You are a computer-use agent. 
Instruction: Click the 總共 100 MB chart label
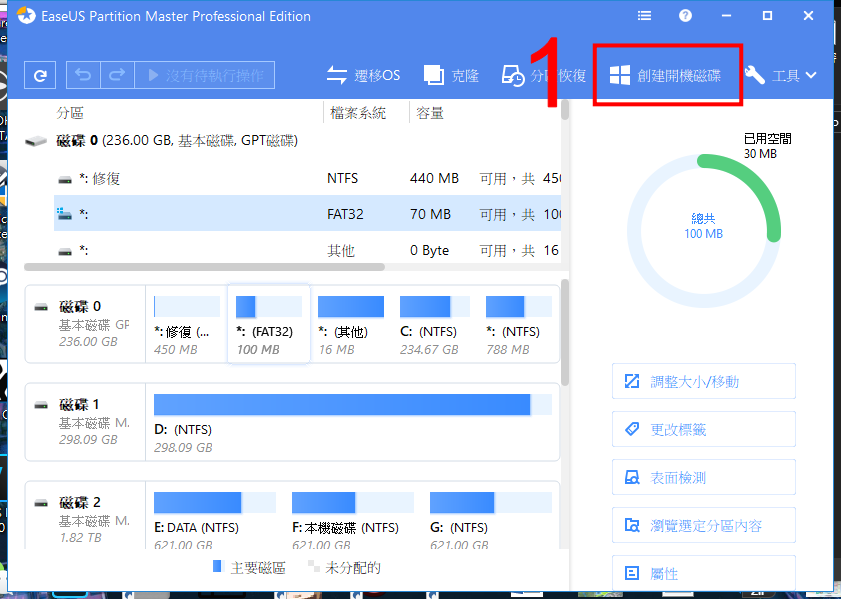point(703,226)
